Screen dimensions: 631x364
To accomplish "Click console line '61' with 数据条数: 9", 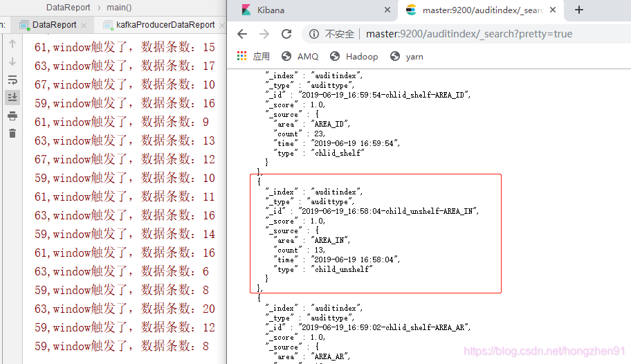I will 122,122.
